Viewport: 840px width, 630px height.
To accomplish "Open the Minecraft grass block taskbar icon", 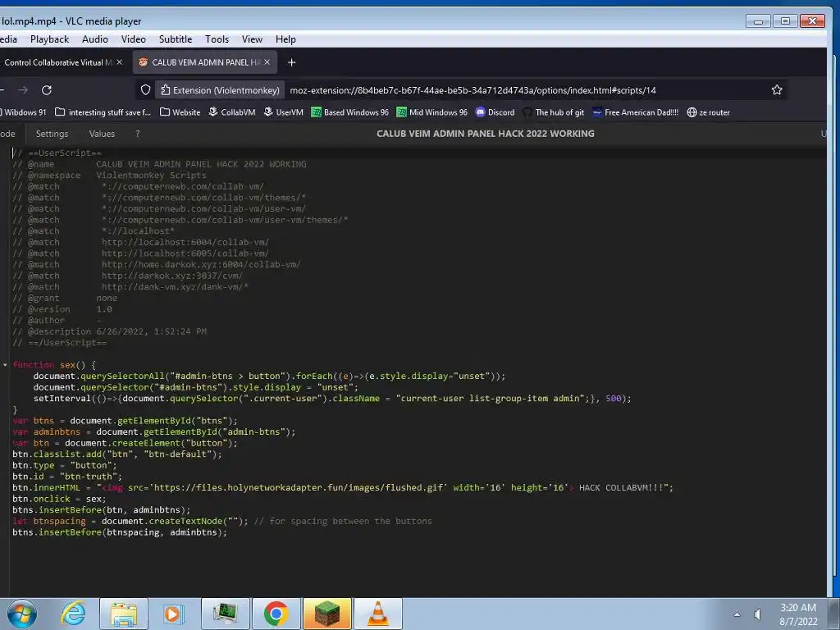I will click(x=326, y=614).
